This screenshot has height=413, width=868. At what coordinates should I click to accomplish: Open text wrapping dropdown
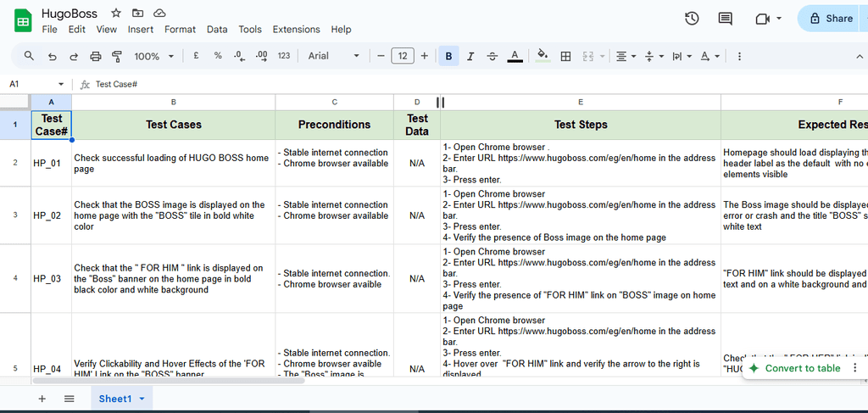pos(682,56)
